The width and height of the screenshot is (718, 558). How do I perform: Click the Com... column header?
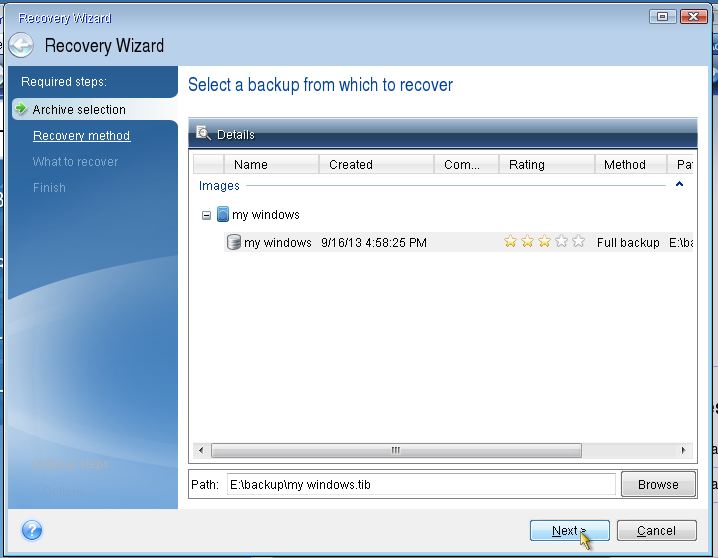coord(466,164)
